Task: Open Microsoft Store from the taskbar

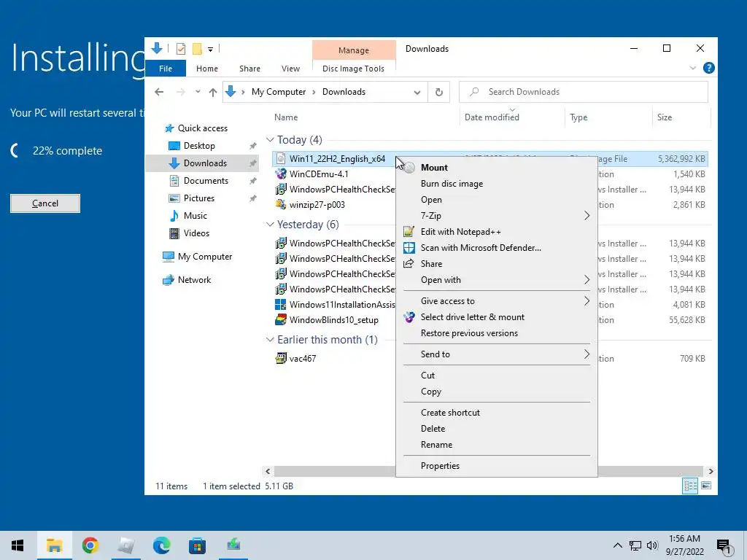Action: tap(197, 545)
